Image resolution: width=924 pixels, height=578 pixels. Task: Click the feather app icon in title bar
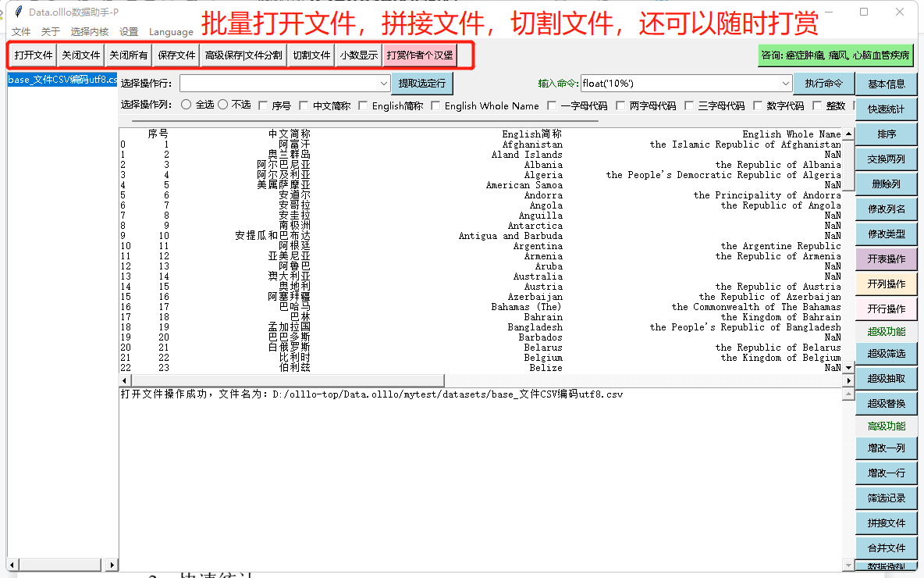18,12
